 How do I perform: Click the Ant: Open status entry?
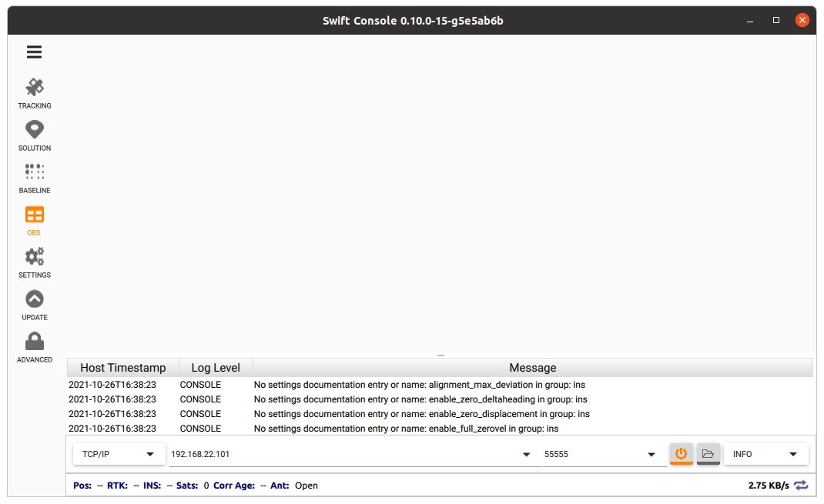[x=293, y=486]
